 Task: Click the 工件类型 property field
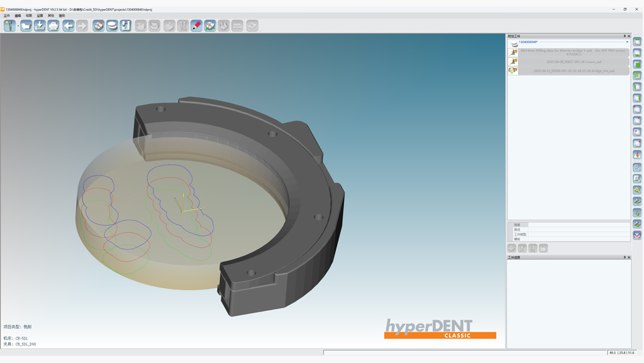point(579,234)
